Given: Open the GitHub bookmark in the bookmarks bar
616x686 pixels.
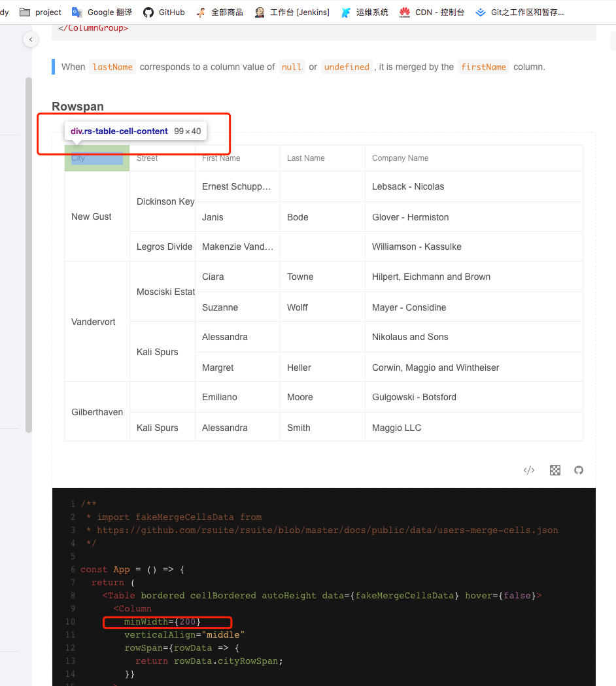Looking at the screenshot, I should 163,12.
